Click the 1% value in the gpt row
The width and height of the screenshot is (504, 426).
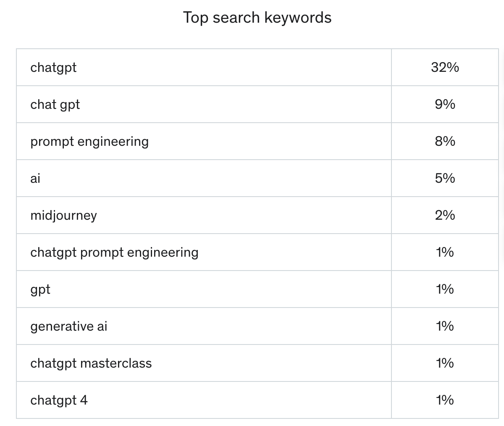[x=445, y=289]
